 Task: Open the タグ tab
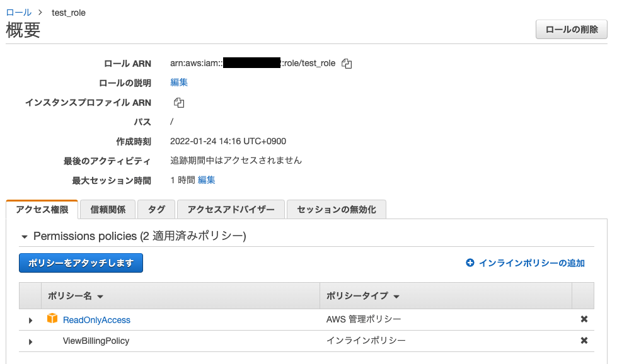coord(156,210)
